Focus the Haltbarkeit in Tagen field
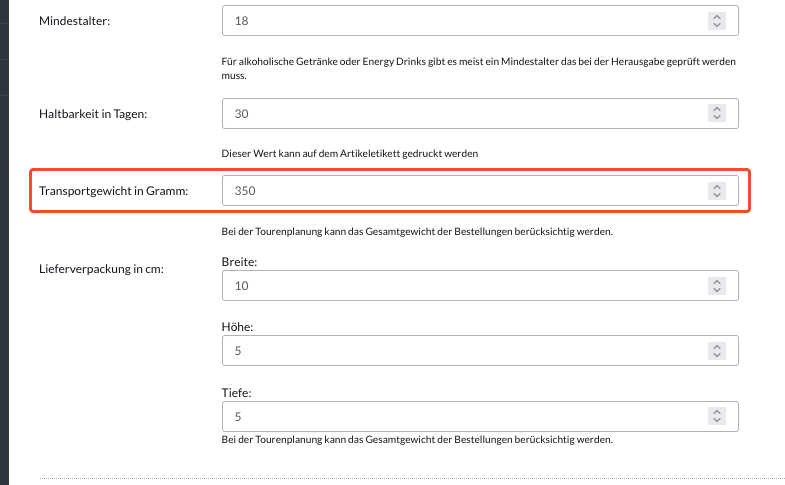This screenshot has width=785, height=485. tap(480, 114)
